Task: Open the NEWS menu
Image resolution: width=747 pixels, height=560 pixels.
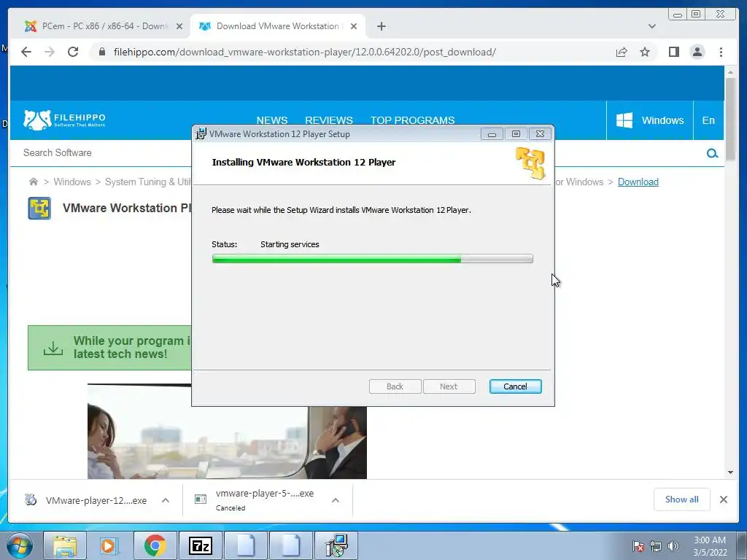Action: [x=272, y=120]
